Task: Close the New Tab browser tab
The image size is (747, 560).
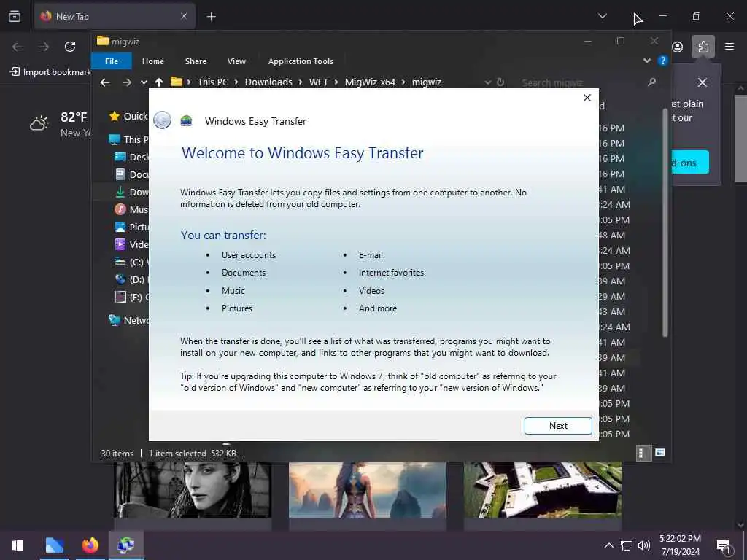Action: 183,16
